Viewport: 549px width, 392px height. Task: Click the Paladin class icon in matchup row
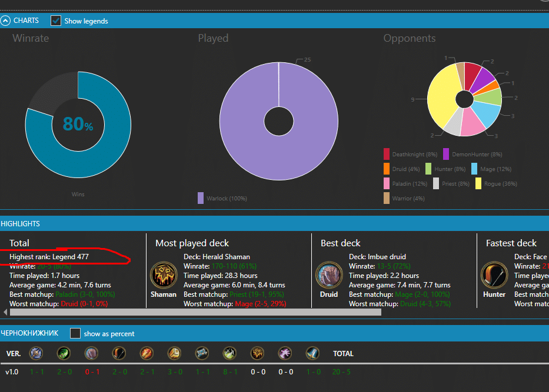174,353
